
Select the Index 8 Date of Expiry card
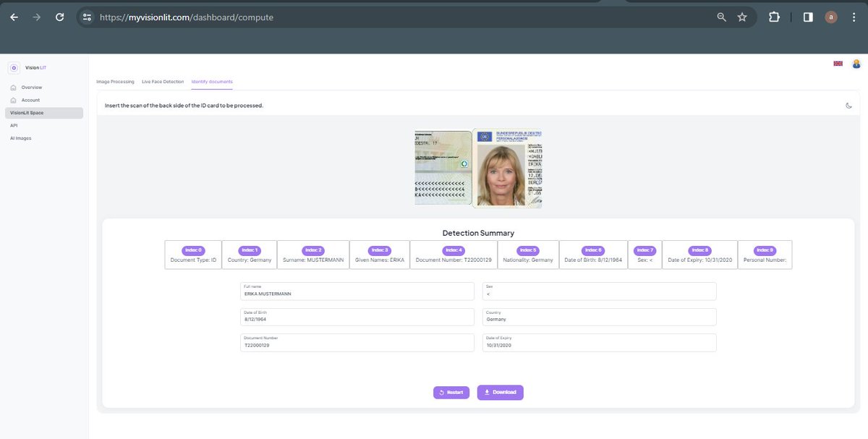coord(700,255)
